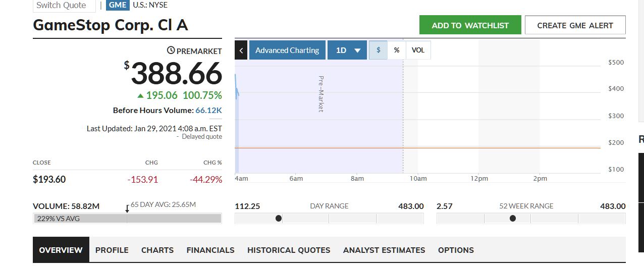644x266 pixels.
Task: Open Advanced Charting
Action: click(x=287, y=50)
